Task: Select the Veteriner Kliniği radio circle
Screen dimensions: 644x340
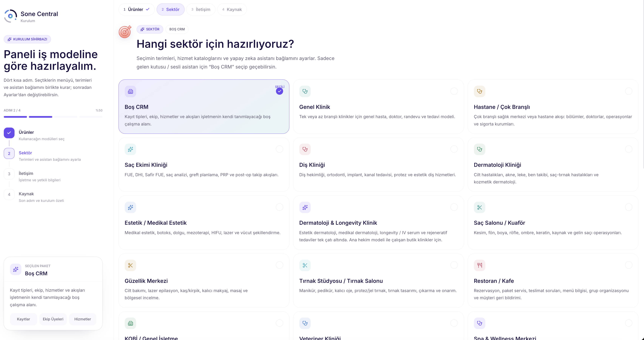Action: tap(454, 323)
